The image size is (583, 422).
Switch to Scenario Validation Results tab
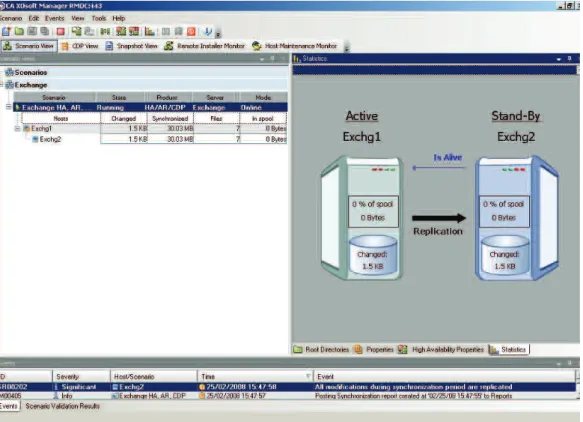tap(62, 406)
